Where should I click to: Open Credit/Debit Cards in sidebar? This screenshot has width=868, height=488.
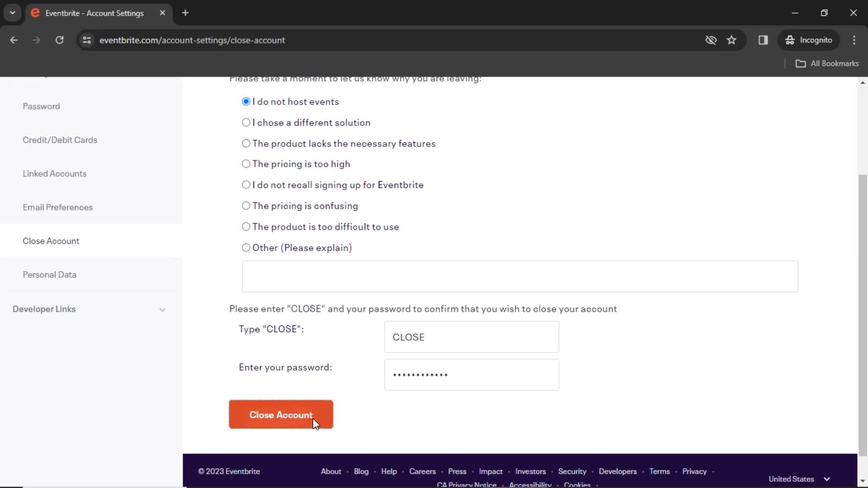[x=60, y=140]
